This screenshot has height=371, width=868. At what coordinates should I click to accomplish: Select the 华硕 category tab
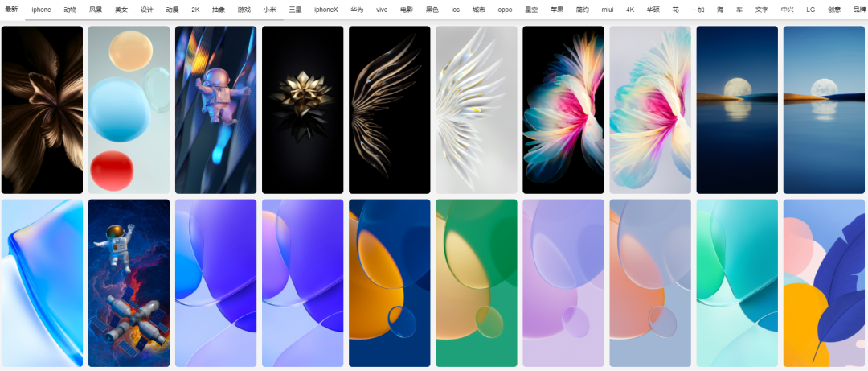tap(653, 10)
